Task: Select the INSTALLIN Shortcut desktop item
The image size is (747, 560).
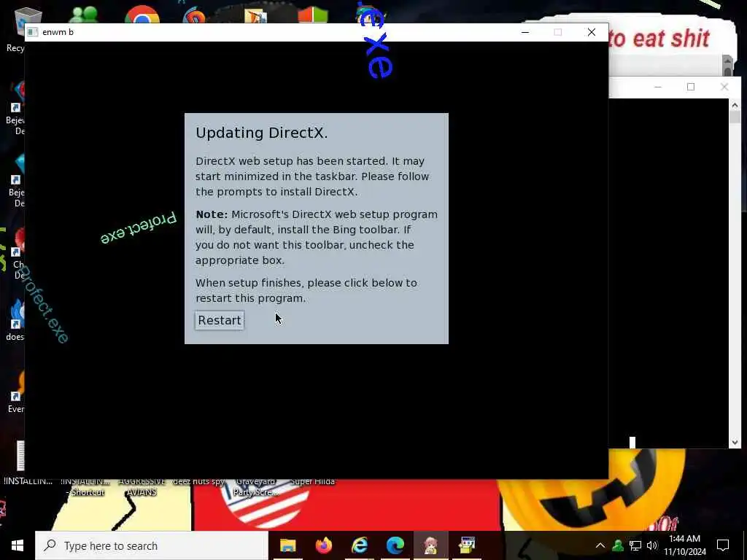Action: click(86, 486)
